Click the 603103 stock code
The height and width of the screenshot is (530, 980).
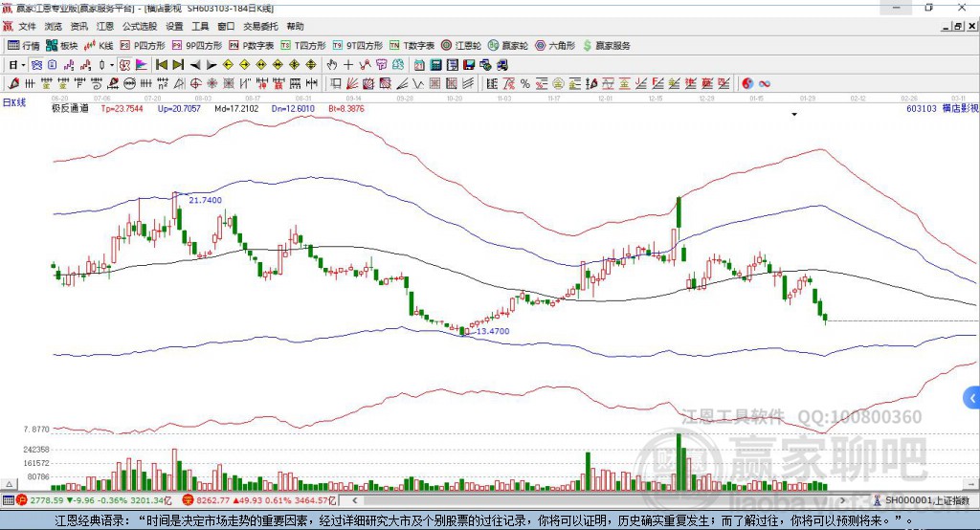pyautogui.click(x=922, y=108)
